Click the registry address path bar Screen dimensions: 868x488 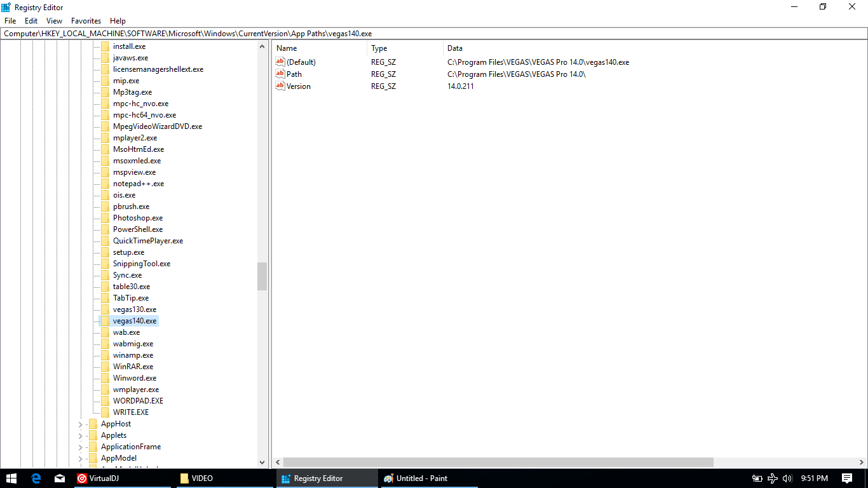(434, 34)
